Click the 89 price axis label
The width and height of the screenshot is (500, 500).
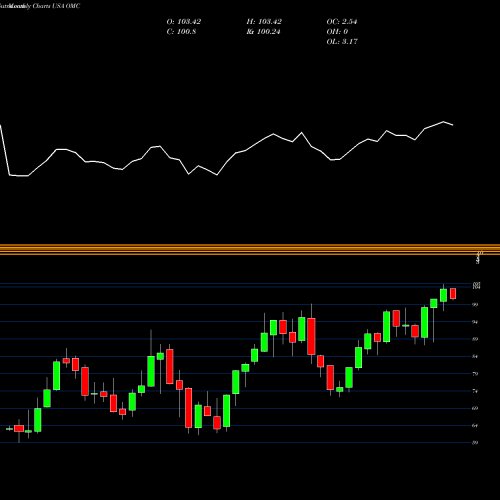475,339
